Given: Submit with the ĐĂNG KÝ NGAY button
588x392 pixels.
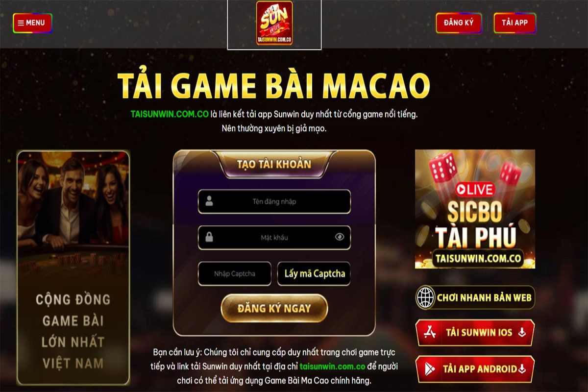Looking at the screenshot, I should [274, 308].
